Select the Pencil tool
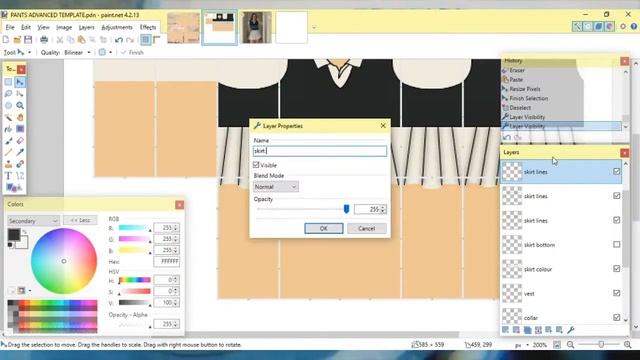Image resolution: width=640 pixels, height=360 pixels. (x=8, y=153)
